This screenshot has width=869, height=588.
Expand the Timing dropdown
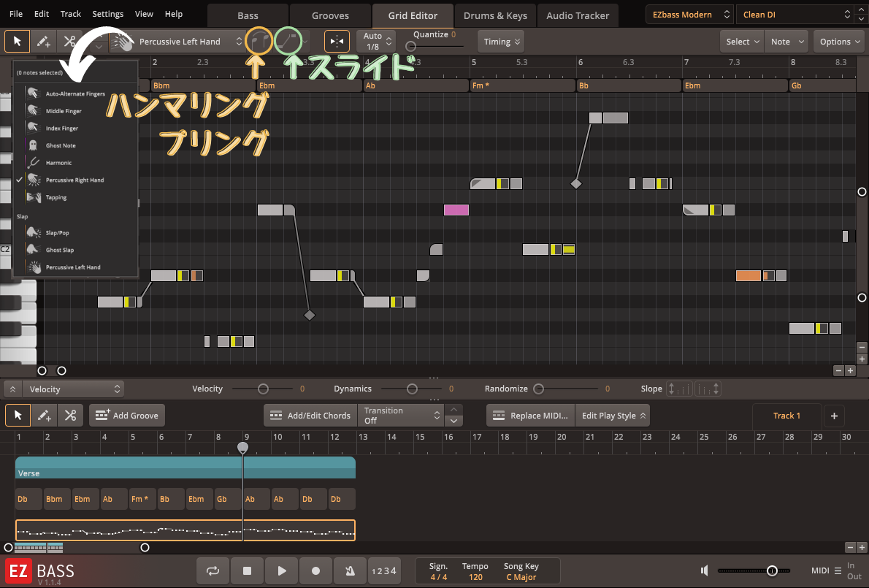(x=501, y=42)
